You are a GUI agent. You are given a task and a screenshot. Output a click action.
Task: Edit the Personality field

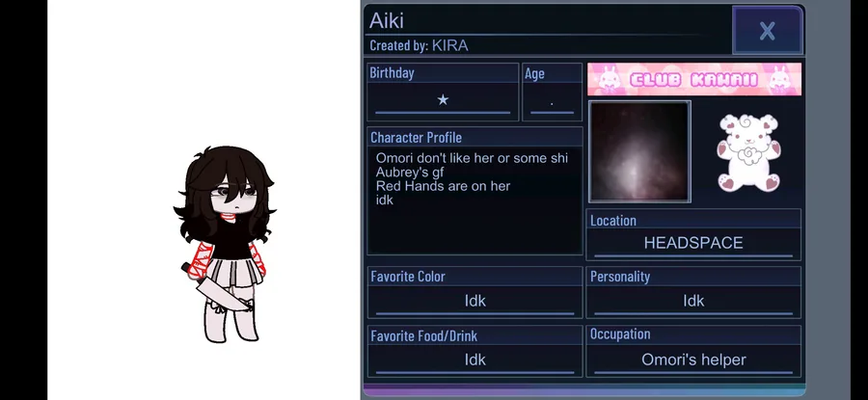[693, 301]
